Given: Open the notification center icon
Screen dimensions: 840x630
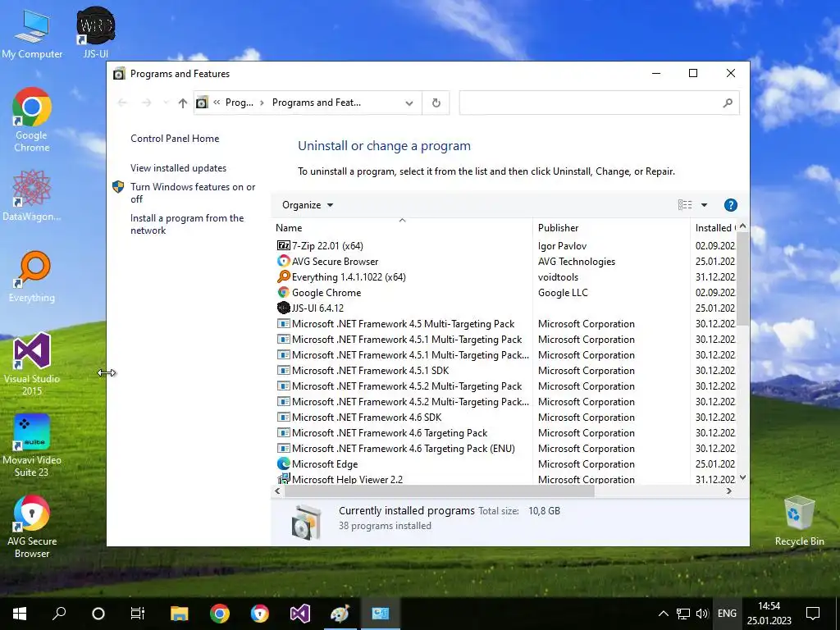Looking at the screenshot, I should [x=813, y=614].
